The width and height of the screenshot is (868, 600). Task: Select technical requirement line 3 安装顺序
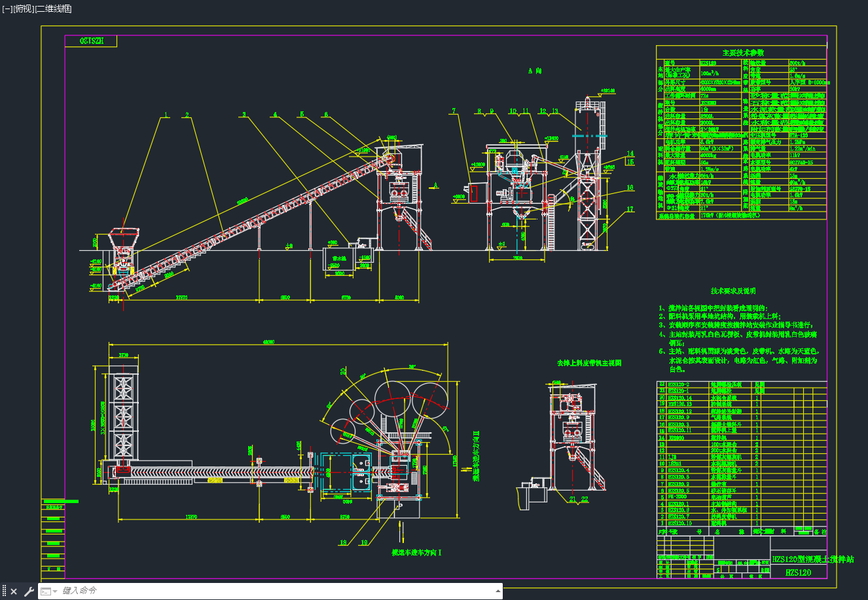coord(736,325)
